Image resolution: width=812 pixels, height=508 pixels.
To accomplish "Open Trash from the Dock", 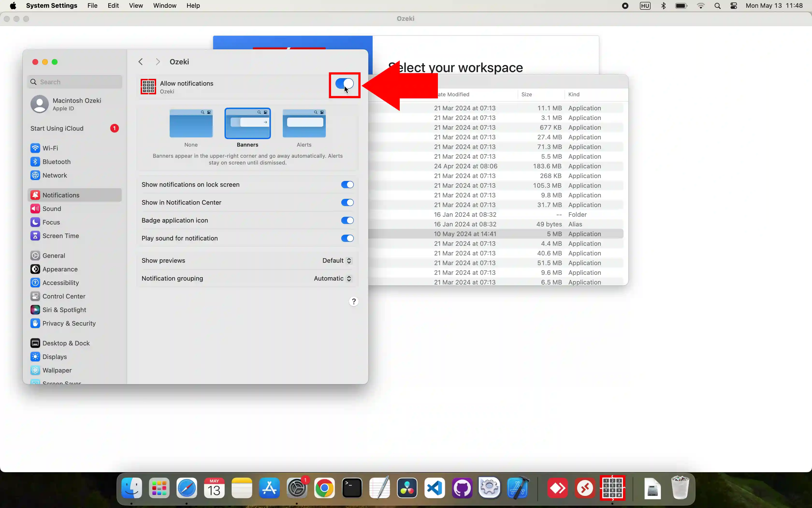I will [680, 488].
